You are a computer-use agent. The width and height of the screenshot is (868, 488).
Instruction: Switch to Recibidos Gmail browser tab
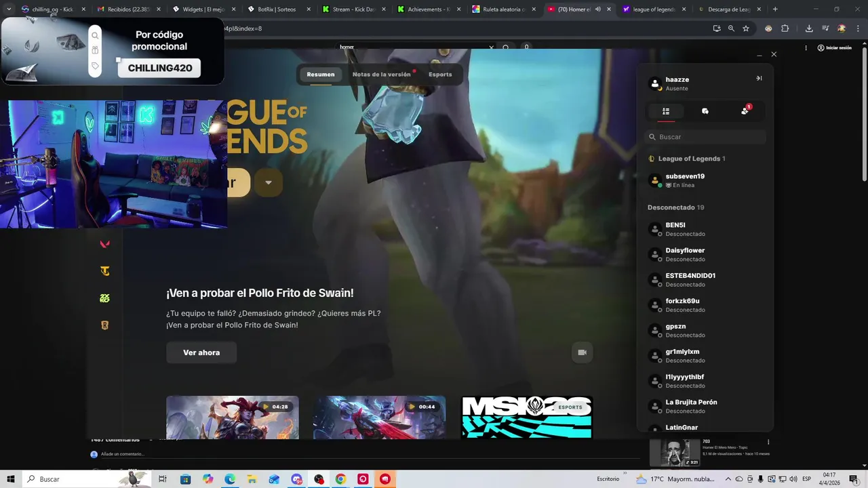tap(128, 9)
